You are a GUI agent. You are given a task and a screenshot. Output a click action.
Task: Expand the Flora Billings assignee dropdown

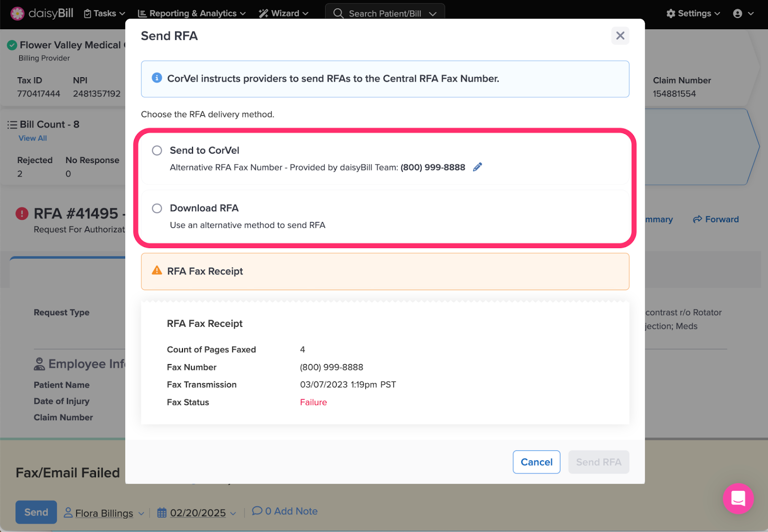[x=104, y=513]
